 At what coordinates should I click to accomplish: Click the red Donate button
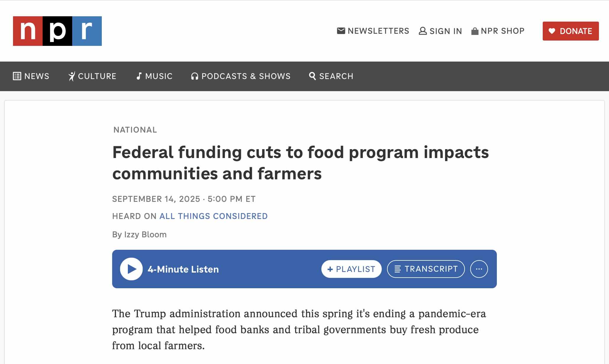click(x=571, y=31)
